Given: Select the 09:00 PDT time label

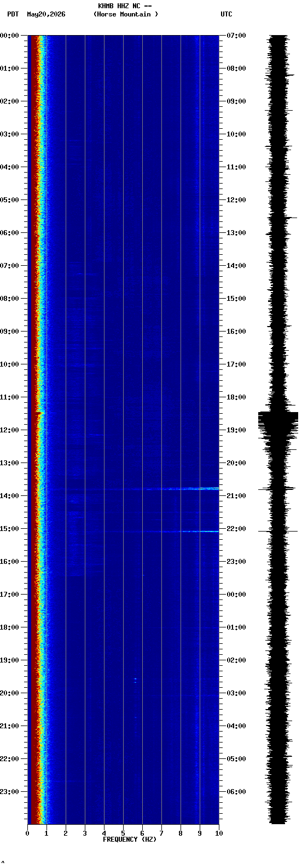Looking at the screenshot, I should pyautogui.click(x=9, y=332).
